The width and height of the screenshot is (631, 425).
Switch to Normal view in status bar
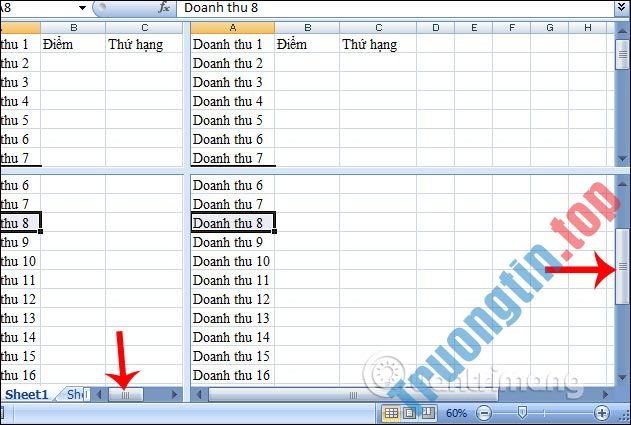pos(391,413)
